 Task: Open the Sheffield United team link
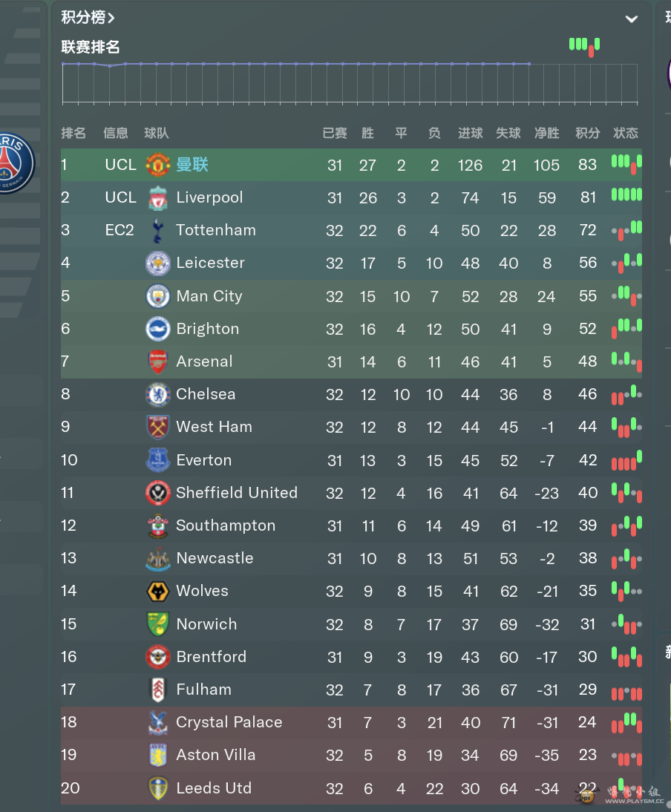pos(237,493)
